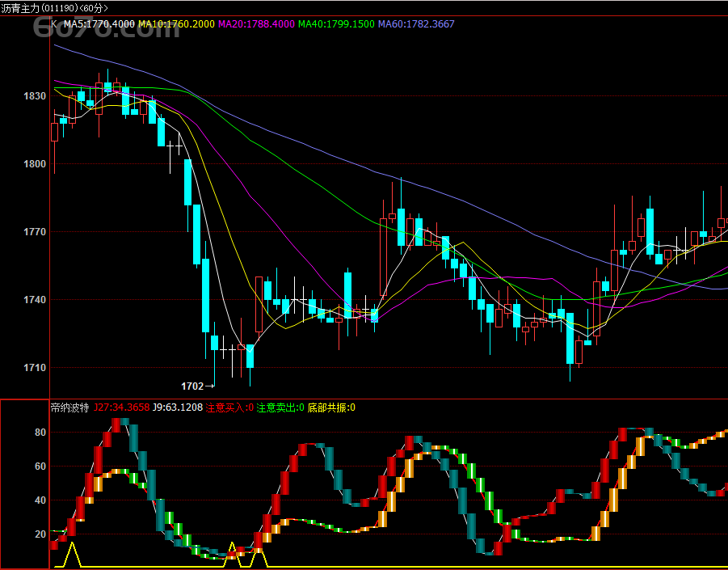Click the MA5:1770.4000 legend value

coord(99,24)
